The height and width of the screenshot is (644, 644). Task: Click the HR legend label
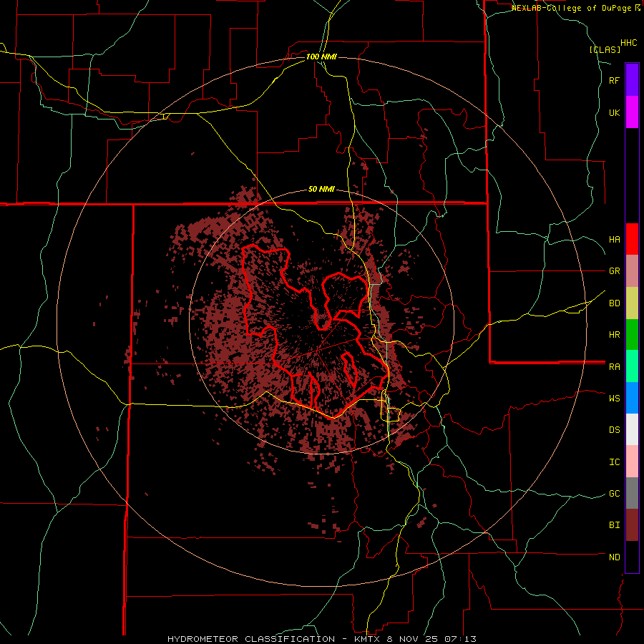614,335
